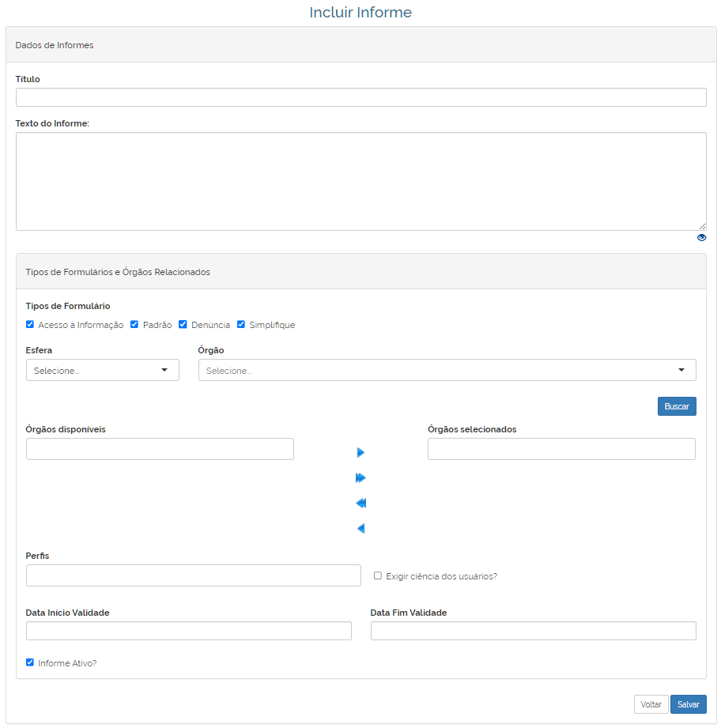The image size is (721, 728).
Task: Move all órgãos right with the double arrow
Action: click(360, 477)
